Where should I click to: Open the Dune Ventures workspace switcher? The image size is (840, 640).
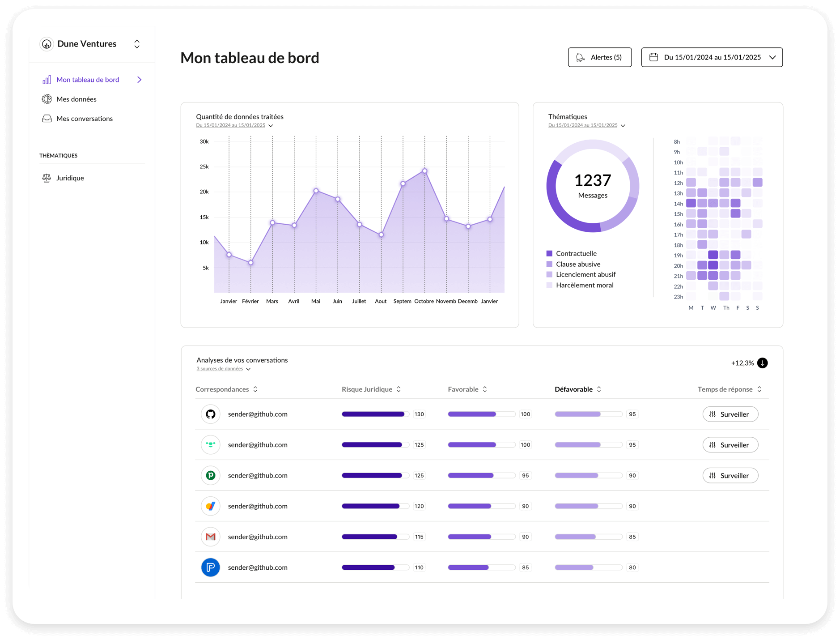[x=137, y=44]
